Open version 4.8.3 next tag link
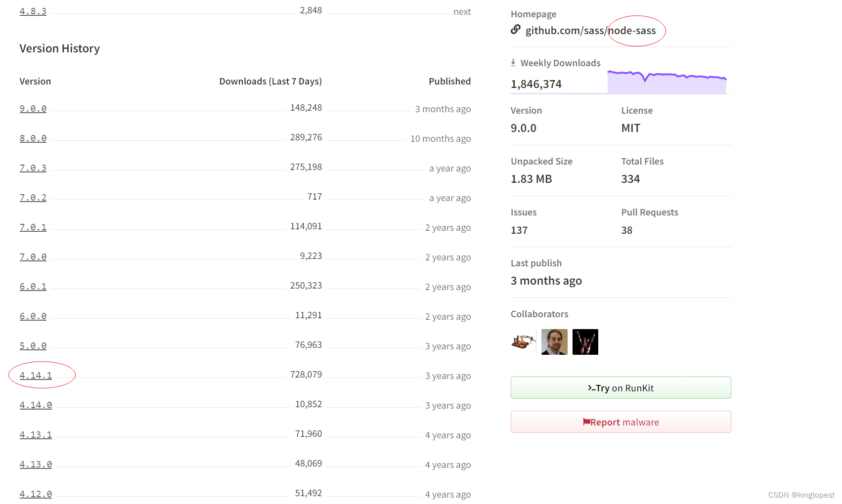This screenshot has width=842, height=504. 33,11
